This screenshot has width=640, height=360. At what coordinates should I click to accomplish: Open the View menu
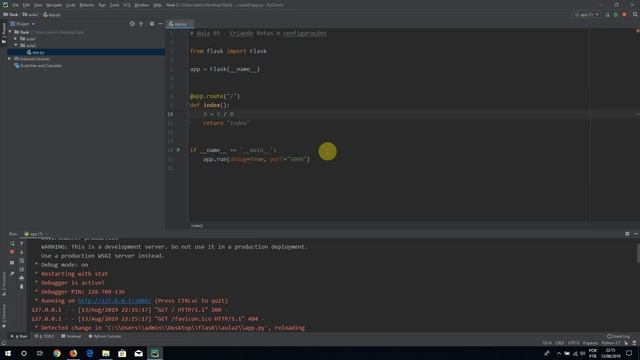38,5
